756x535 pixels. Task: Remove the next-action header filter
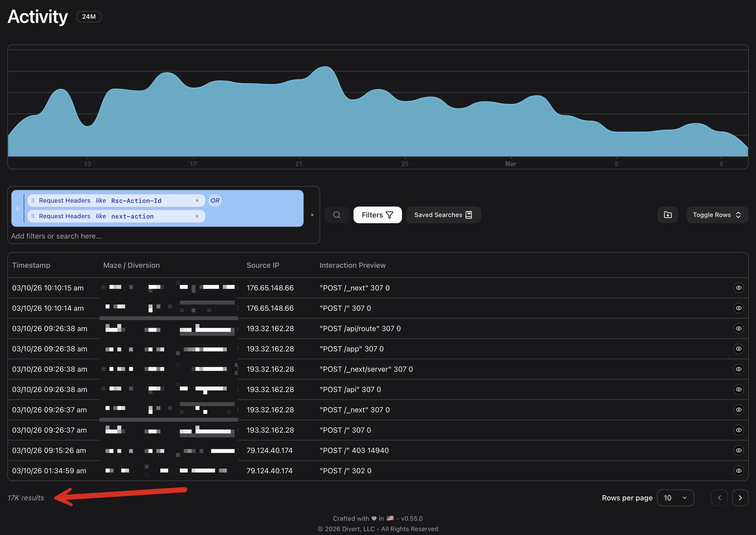(197, 216)
